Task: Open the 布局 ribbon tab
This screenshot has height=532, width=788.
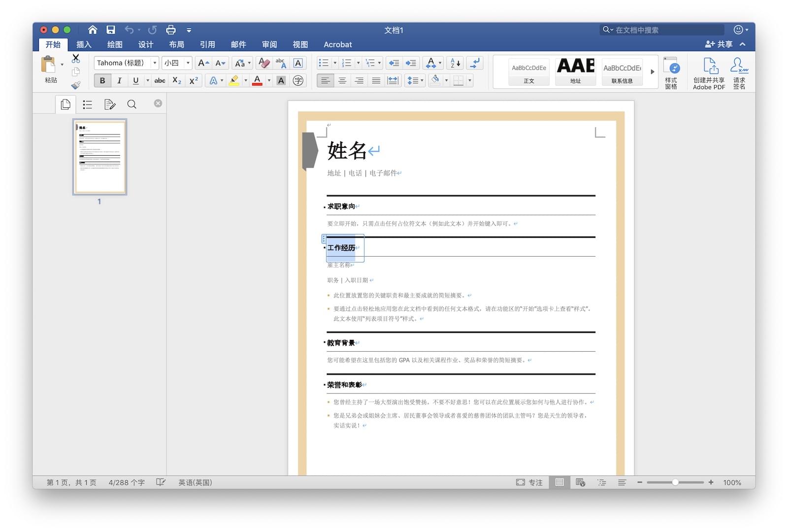Action: click(x=176, y=44)
